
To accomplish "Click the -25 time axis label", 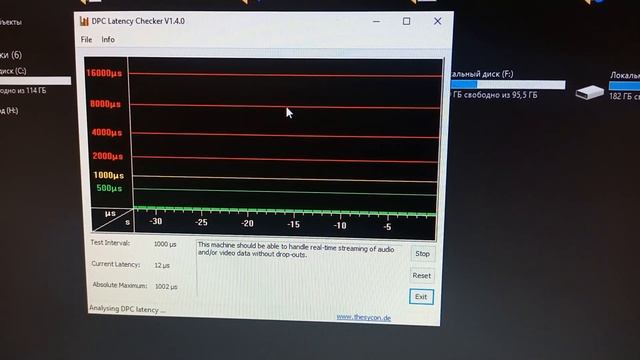I will click(201, 222).
